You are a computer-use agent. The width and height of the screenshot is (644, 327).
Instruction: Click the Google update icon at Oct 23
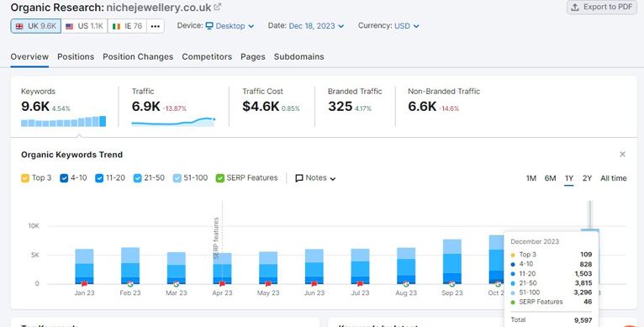pos(498,284)
